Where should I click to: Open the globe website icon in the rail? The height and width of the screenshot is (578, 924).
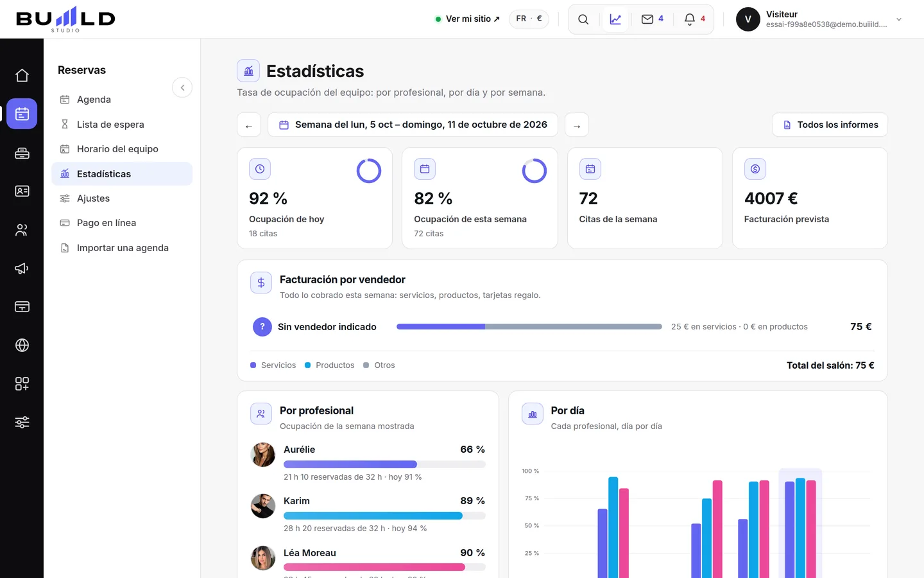(x=22, y=346)
